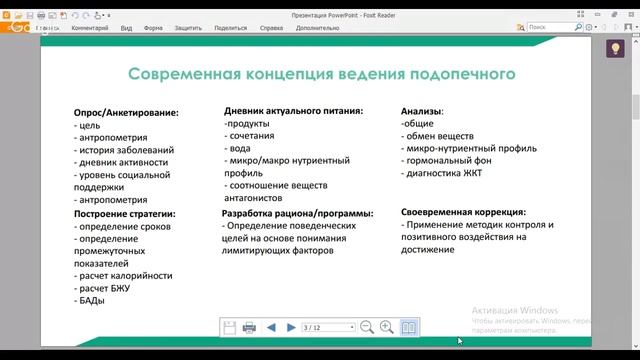Viewport: 640px width, 360px height.
Task: Click the heading 'Своевременная коррекция:'
Action: (x=463, y=212)
